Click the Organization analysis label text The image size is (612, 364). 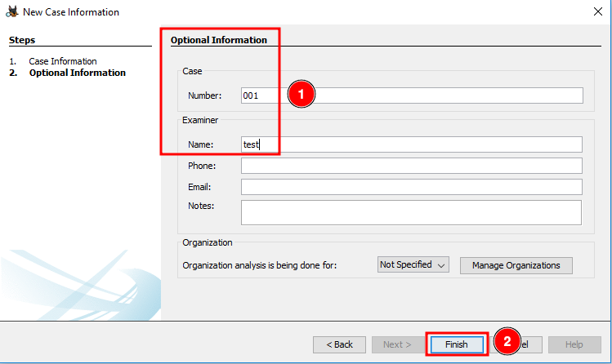(270, 265)
